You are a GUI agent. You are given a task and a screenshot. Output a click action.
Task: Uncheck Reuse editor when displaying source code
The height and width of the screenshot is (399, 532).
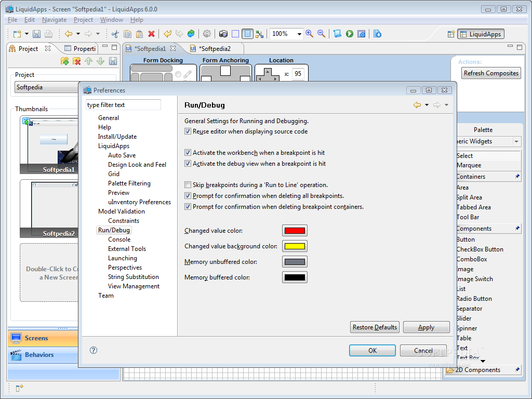[x=188, y=131]
